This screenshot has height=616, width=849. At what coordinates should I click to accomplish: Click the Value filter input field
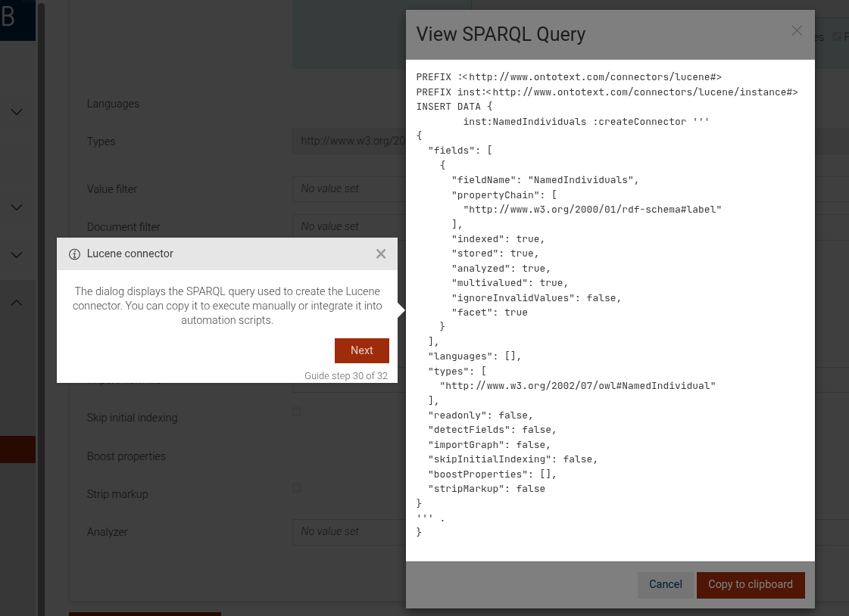coord(348,188)
